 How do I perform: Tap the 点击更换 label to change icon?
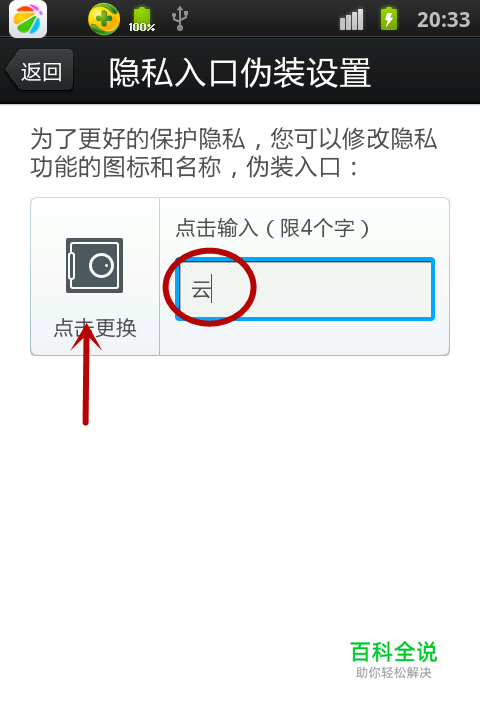pos(95,327)
